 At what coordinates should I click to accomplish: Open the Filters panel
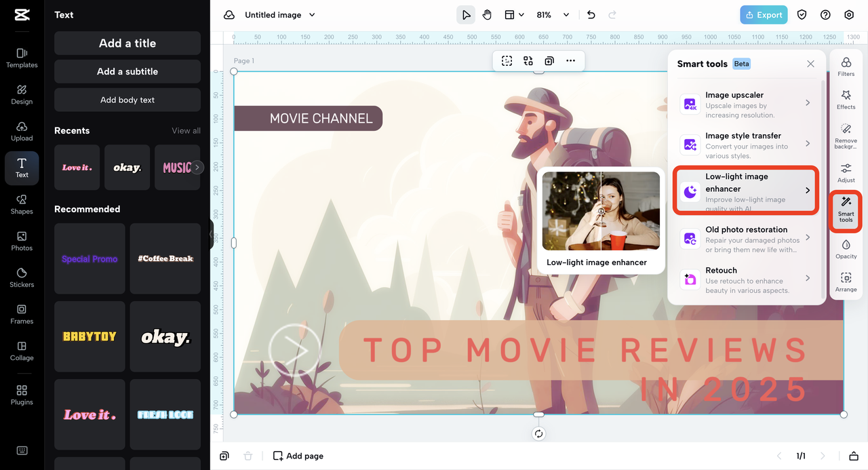846,66
